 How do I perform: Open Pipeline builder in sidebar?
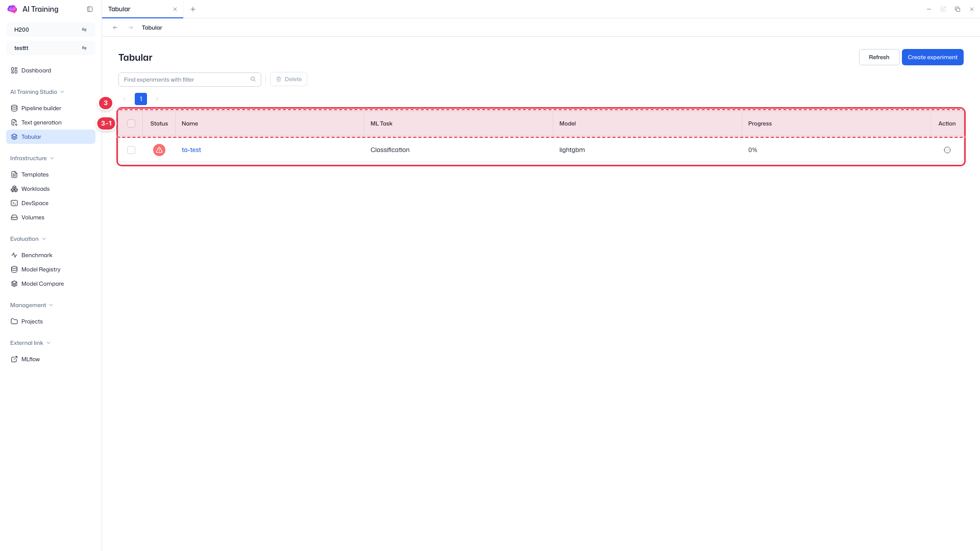pos(51,108)
